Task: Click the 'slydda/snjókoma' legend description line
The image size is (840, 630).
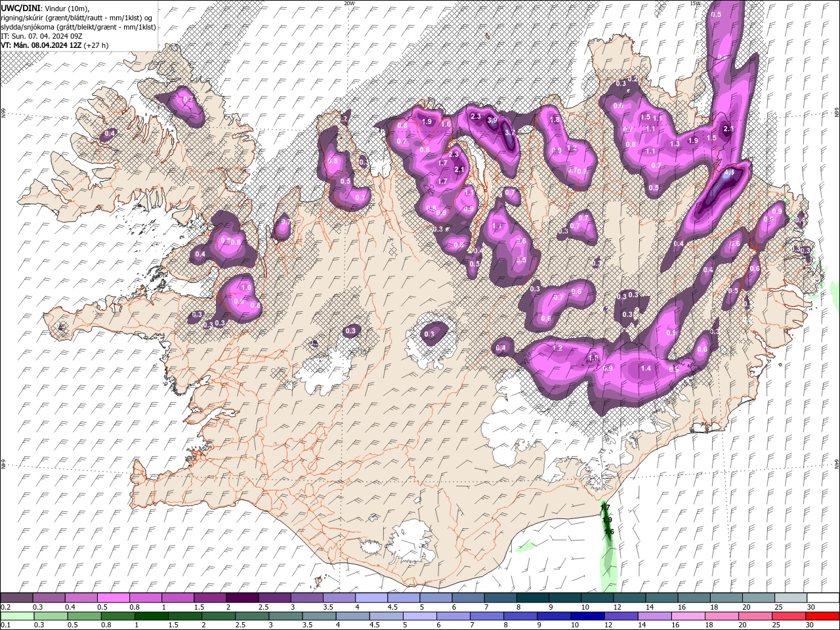Action: coord(78,27)
